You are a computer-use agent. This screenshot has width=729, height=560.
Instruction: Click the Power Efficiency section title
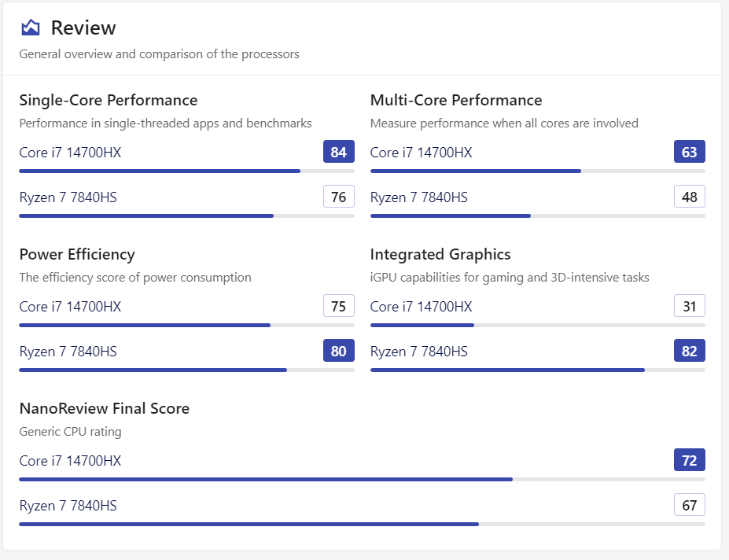tap(77, 255)
